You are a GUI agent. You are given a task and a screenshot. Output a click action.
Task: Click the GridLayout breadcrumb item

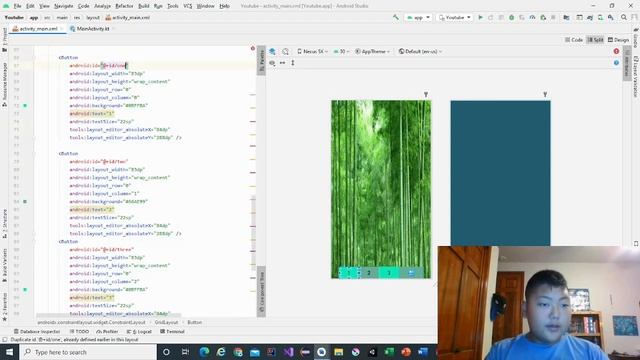coord(166,322)
